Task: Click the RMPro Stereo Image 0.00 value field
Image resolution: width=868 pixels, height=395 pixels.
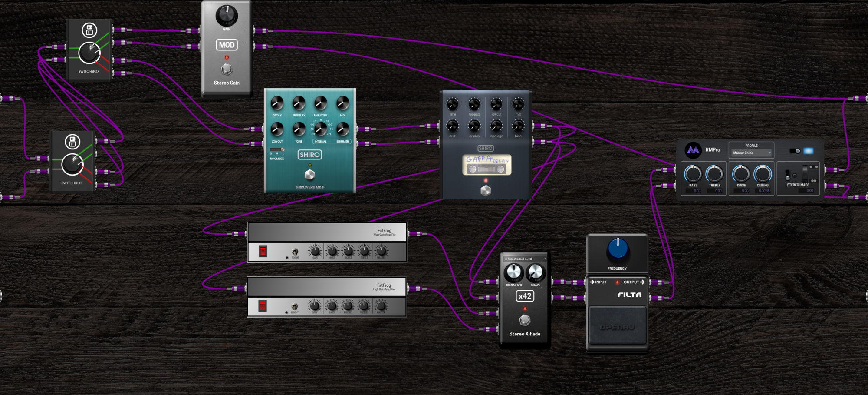Action: [x=806, y=190]
